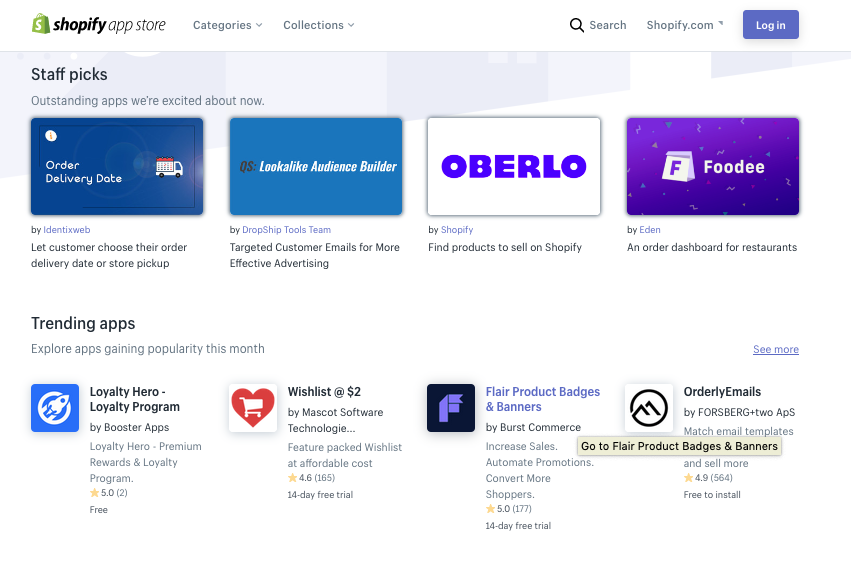Visit the Shopify developer link under Oberlo
The height and width of the screenshot is (578, 851).
coord(457,230)
